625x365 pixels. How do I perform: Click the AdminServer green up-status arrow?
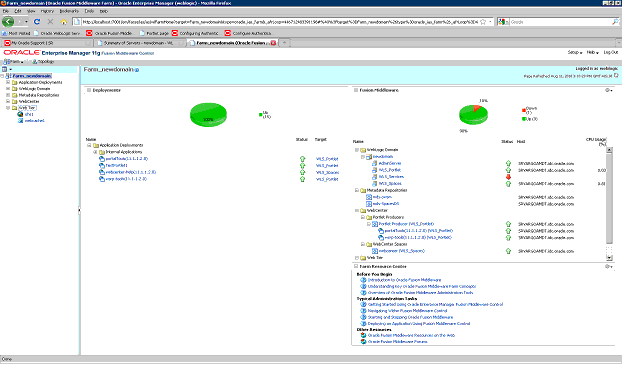508,163
